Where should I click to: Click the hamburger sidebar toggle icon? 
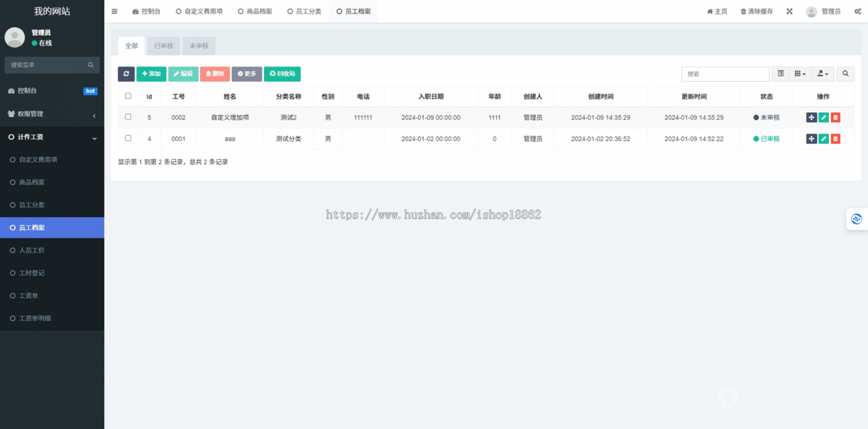[114, 11]
